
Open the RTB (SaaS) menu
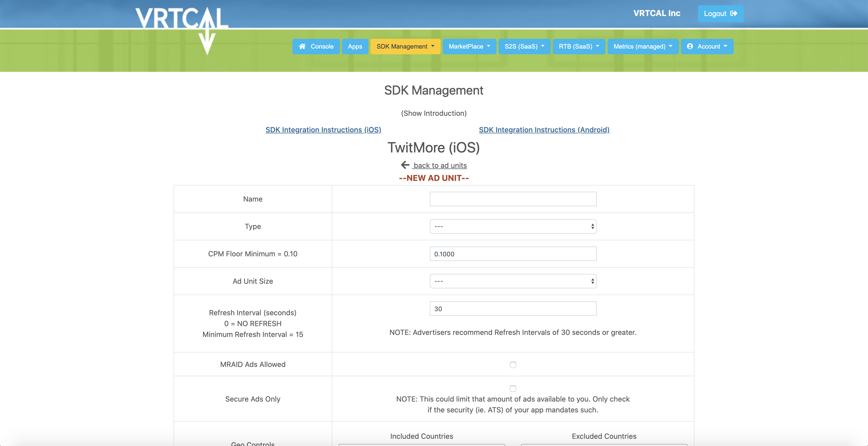pos(579,46)
